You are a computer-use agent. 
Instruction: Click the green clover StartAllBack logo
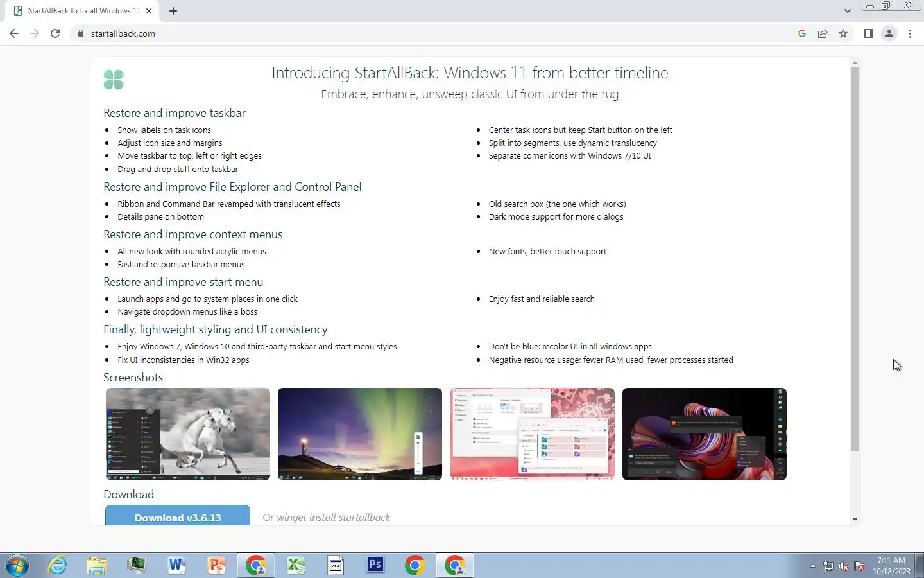click(x=114, y=80)
